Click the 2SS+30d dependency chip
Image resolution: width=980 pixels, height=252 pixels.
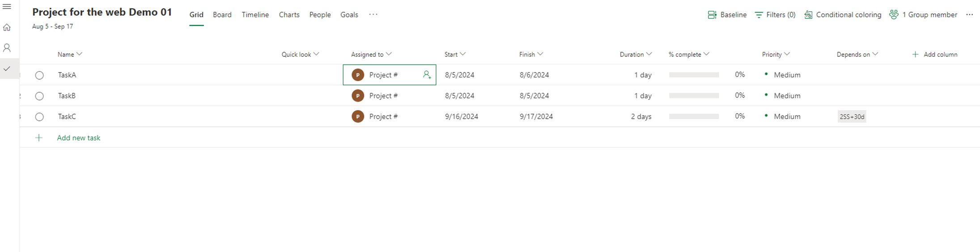852,116
